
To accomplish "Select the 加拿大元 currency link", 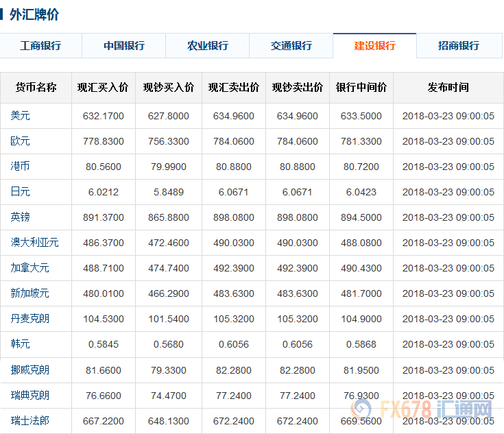I will click(30, 268).
